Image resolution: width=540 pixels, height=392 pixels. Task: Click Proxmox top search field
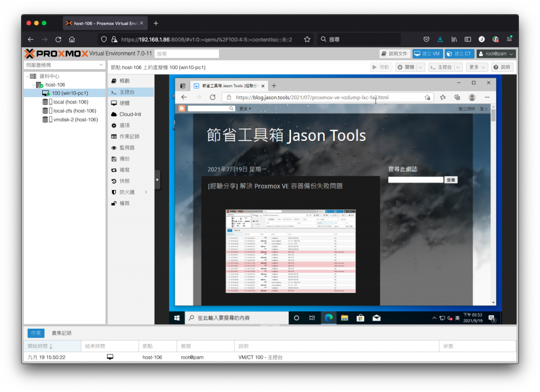(186, 54)
